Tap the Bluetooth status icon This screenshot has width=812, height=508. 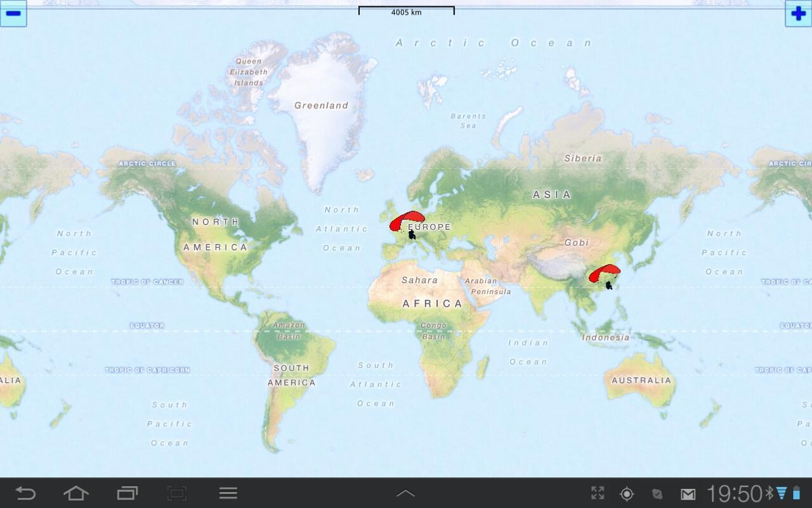[x=769, y=493]
